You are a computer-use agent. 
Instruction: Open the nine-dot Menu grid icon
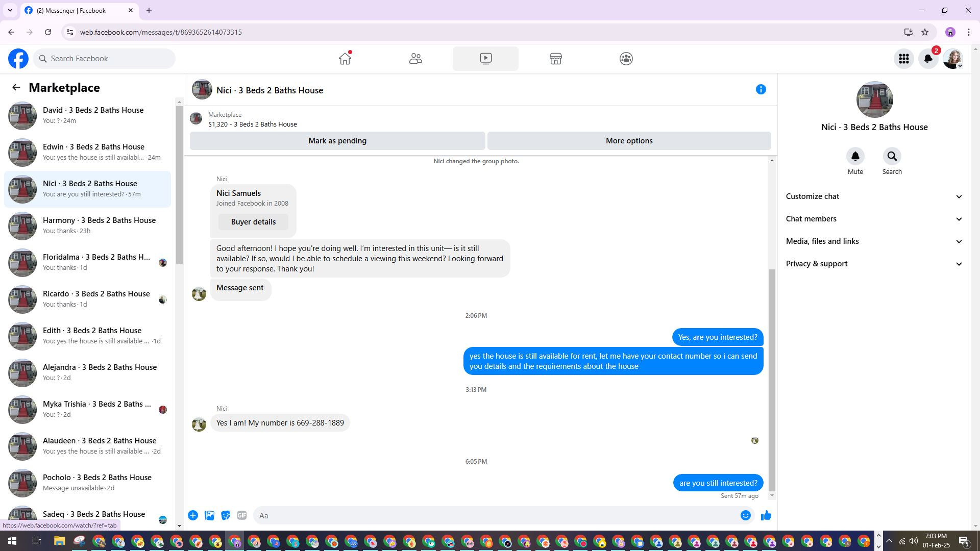[904, 59]
